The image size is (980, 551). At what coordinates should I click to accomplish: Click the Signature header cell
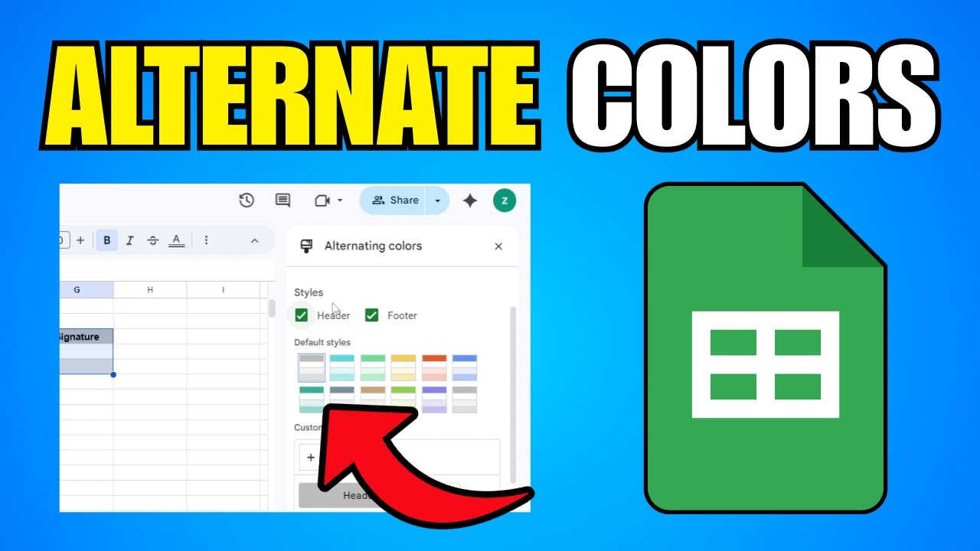pos(87,337)
